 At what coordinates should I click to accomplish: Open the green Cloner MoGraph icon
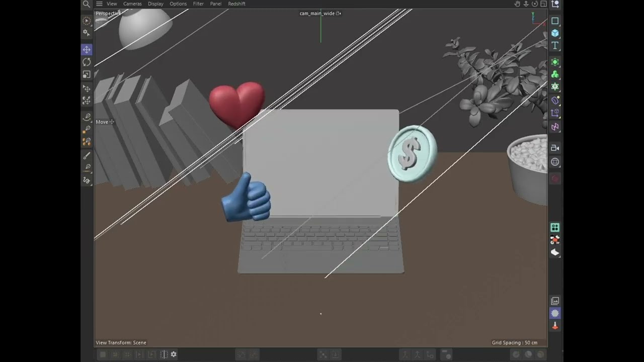[555, 74]
